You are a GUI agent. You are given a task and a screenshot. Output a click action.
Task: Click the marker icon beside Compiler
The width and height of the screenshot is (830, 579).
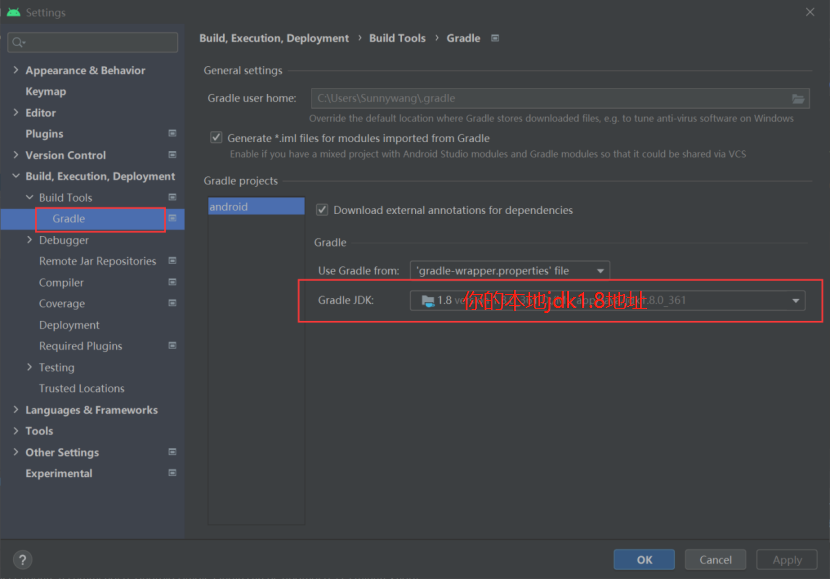[172, 282]
